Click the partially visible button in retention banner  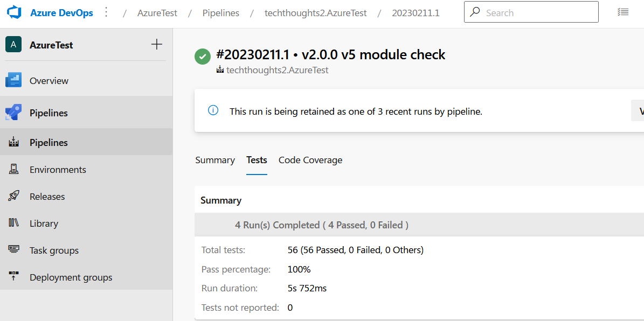[638, 111]
